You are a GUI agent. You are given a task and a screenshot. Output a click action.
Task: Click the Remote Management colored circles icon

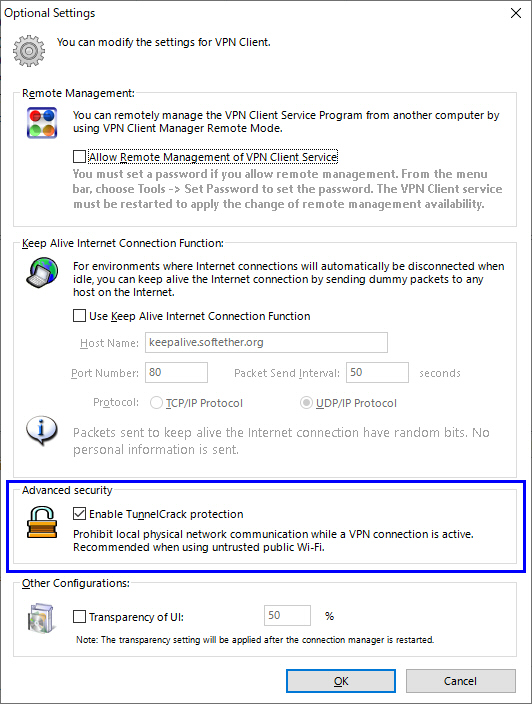tap(42, 123)
